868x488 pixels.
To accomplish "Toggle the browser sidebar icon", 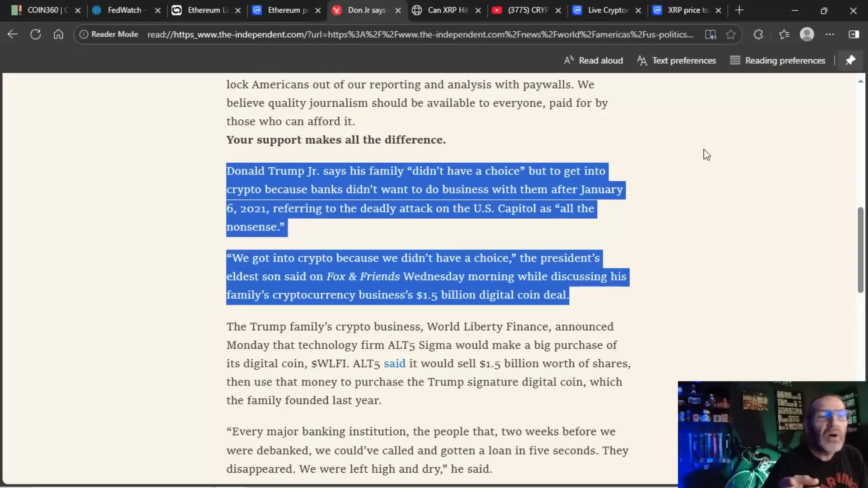I will [x=854, y=34].
